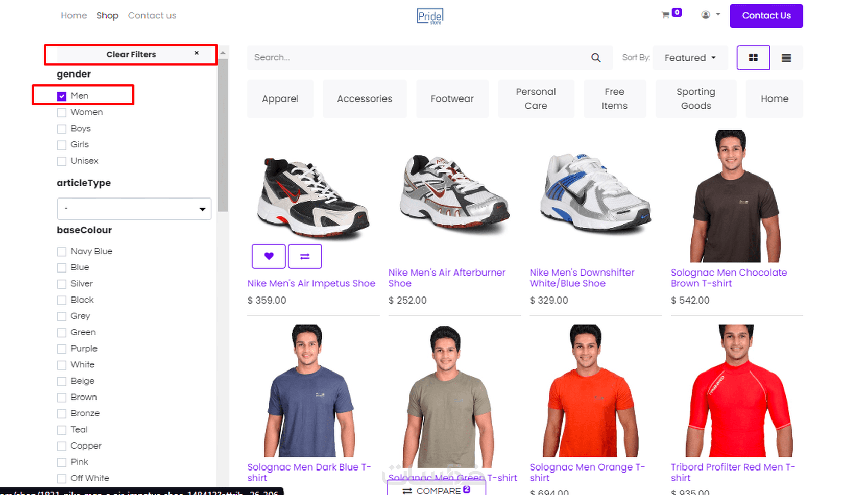Check the Girls gender filter
The height and width of the screenshot is (495, 868).
point(62,145)
